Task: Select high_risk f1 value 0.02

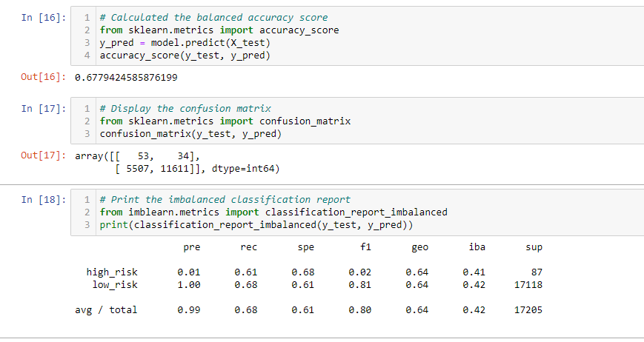Action: [x=359, y=272]
